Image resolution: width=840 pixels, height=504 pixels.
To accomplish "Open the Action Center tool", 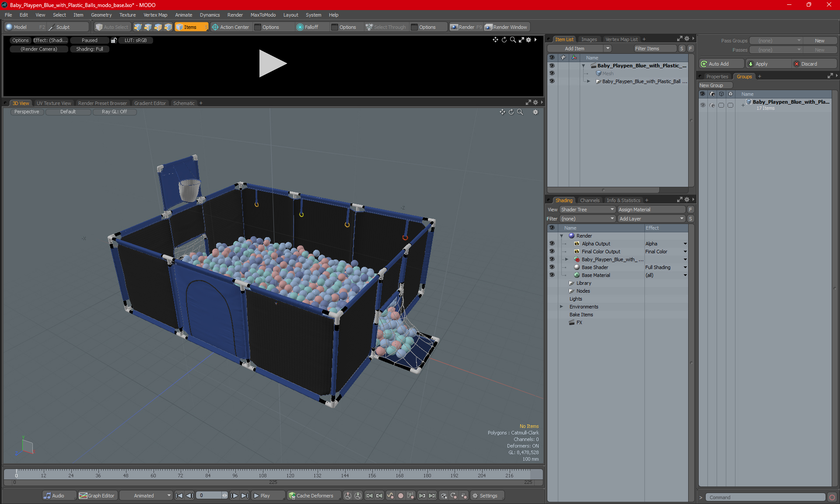I will tap(231, 27).
